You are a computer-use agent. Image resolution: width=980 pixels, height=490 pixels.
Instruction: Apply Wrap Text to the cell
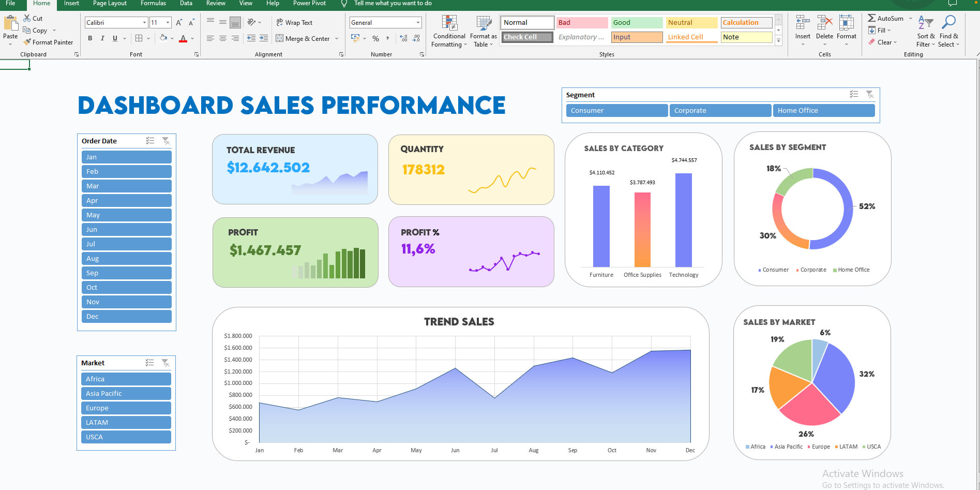(295, 22)
